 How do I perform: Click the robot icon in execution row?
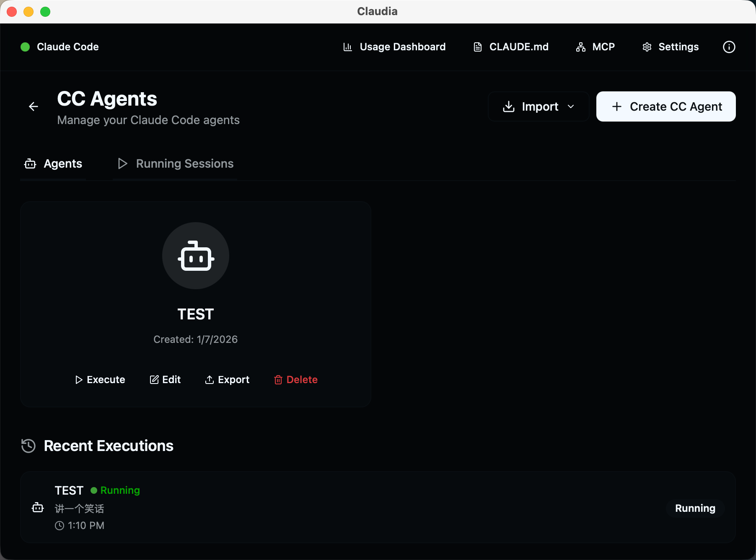pyautogui.click(x=38, y=508)
